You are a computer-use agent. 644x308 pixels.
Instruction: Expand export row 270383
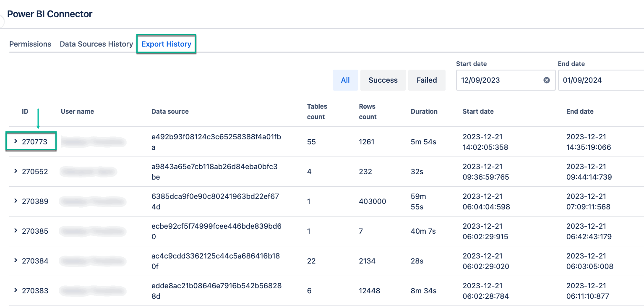point(16,290)
